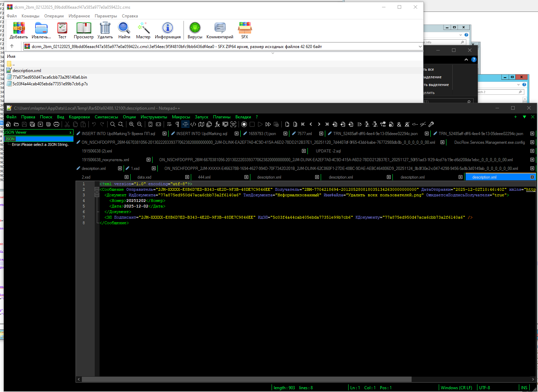Image resolution: width=538 pixels, height=392 pixels.
Task: Click the SFX archive icon in WinRAR
Action: pos(245,30)
